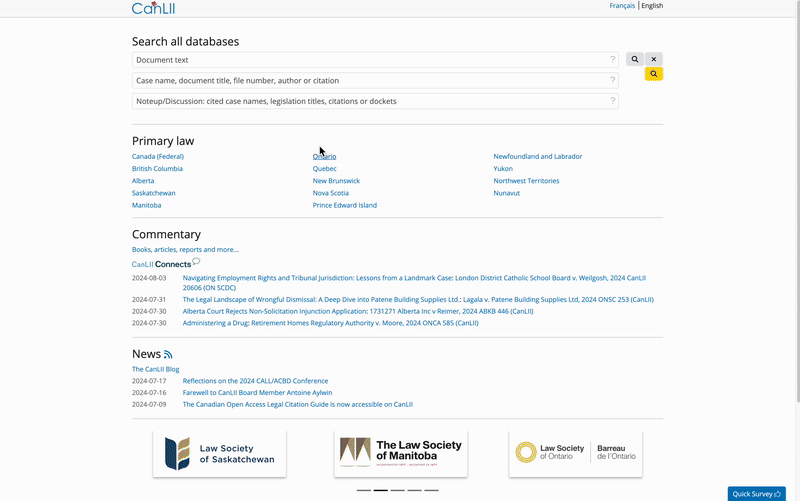Open Yukon jurisdiction link

click(x=503, y=169)
